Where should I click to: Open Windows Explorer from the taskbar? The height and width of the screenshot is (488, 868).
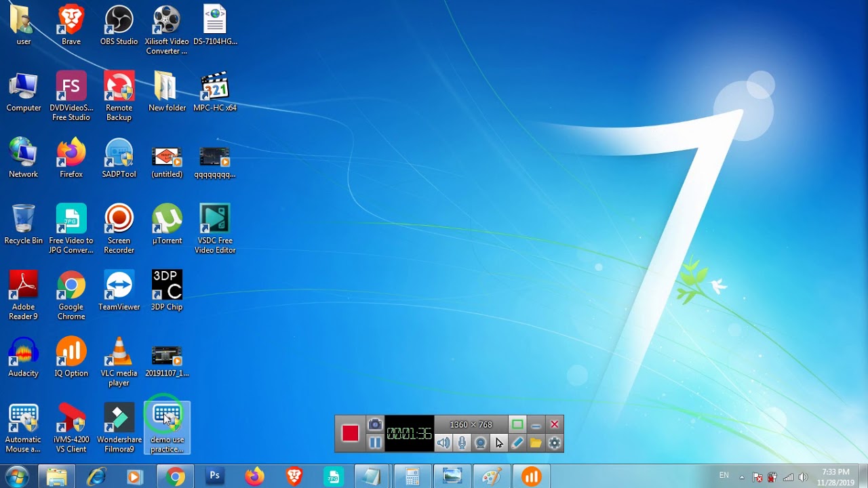(57, 476)
